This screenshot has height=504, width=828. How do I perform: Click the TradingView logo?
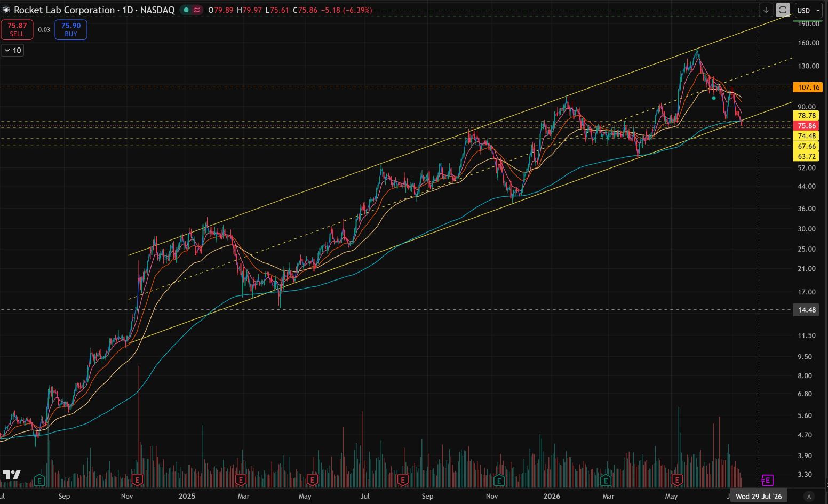11,475
